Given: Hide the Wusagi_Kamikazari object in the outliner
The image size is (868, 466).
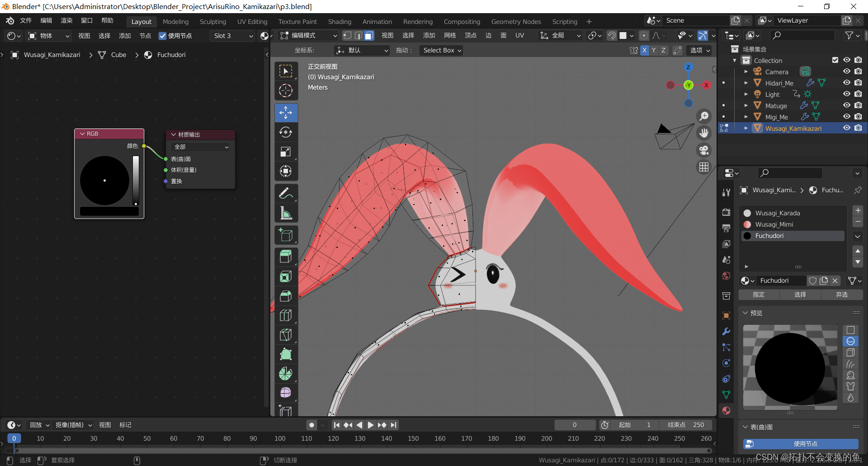Looking at the screenshot, I should (847, 128).
